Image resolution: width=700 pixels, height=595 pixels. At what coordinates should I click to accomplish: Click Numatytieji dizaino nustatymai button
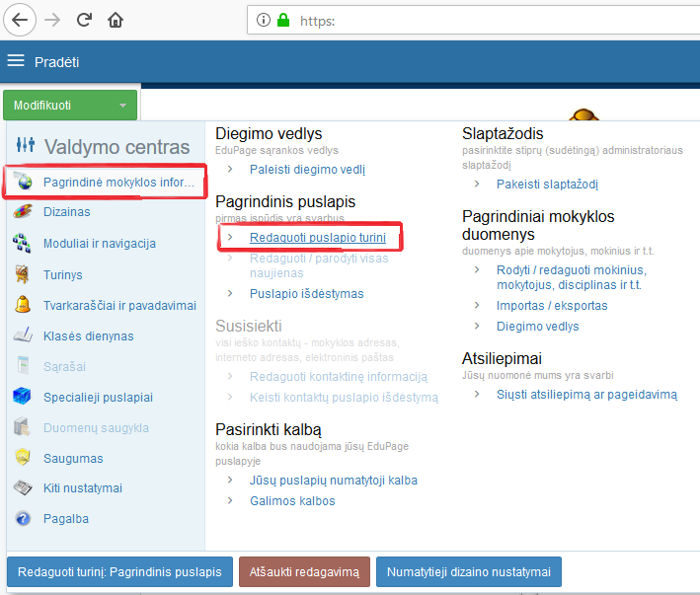pos(469,571)
